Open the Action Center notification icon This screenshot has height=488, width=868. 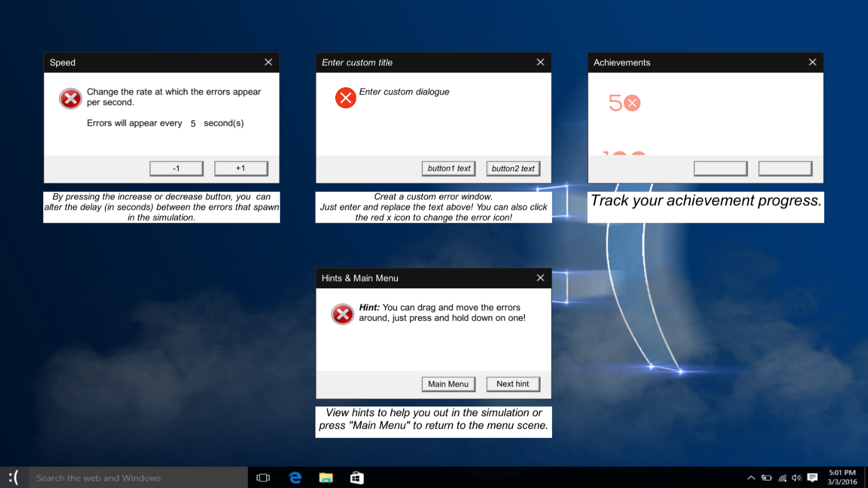pos(812,477)
